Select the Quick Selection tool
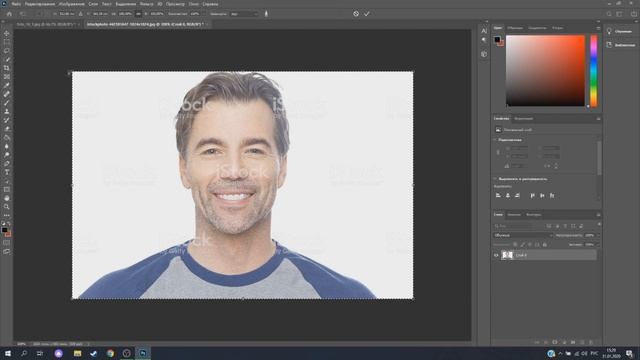640x360 pixels. click(7, 60)
